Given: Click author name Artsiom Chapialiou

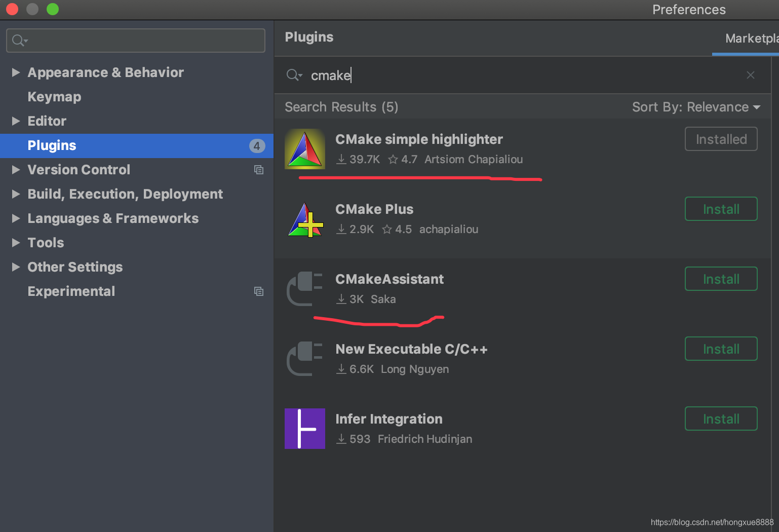Looking at the screenshot, I should (x=474, y=160).
